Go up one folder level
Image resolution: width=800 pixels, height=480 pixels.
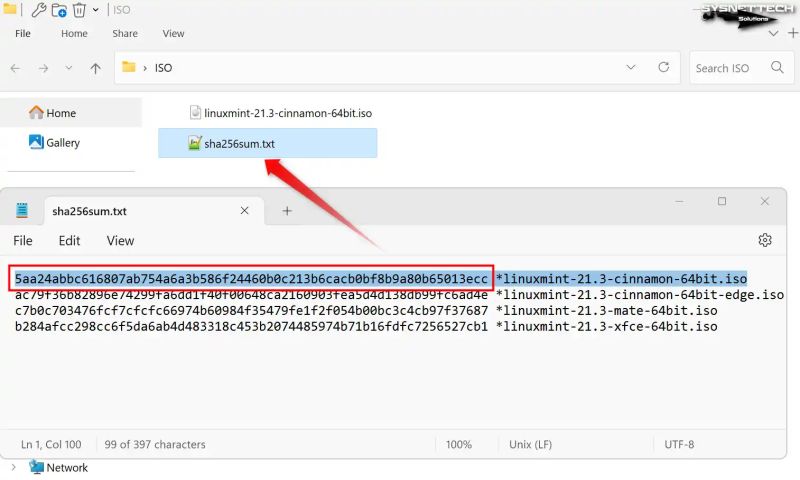(95, 68)
